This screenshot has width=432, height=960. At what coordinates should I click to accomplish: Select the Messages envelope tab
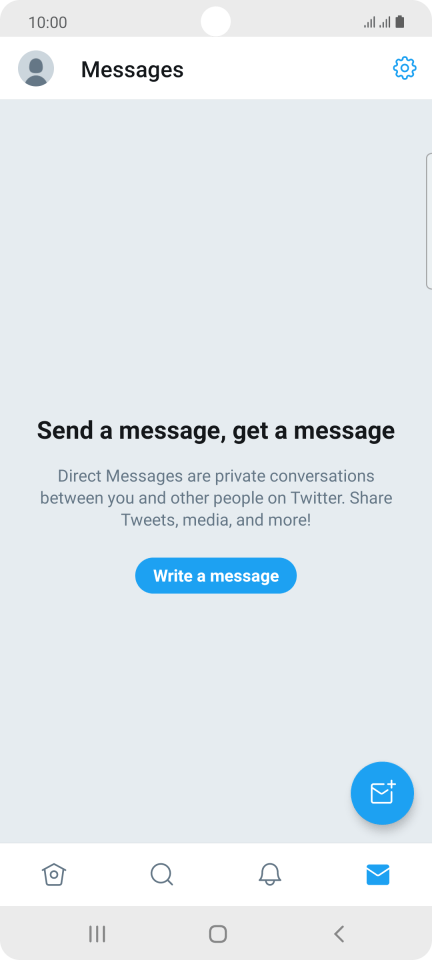point(378,874)
